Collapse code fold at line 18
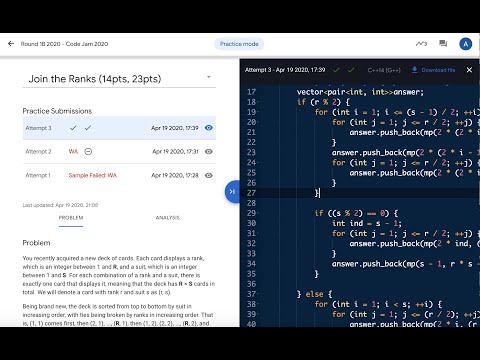This screenshot has width=480, height=360. tap(258, 102)
